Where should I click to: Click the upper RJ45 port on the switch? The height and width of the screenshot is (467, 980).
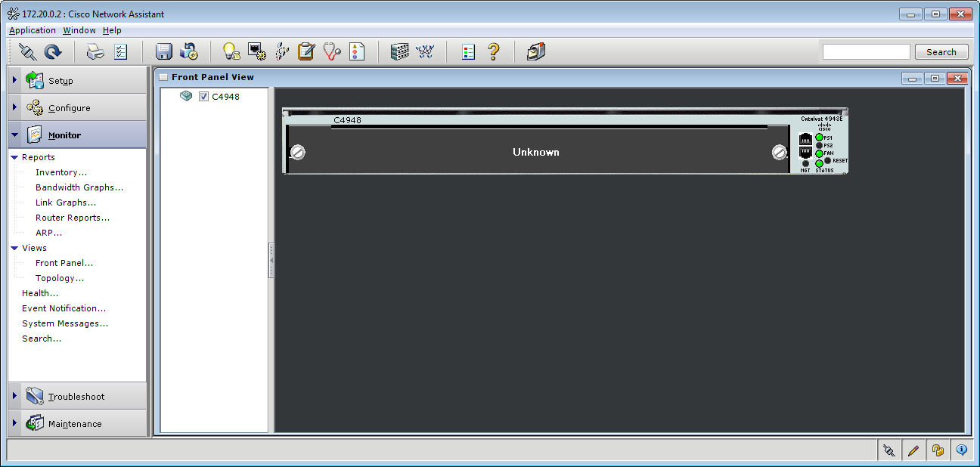tap(805, 139)
